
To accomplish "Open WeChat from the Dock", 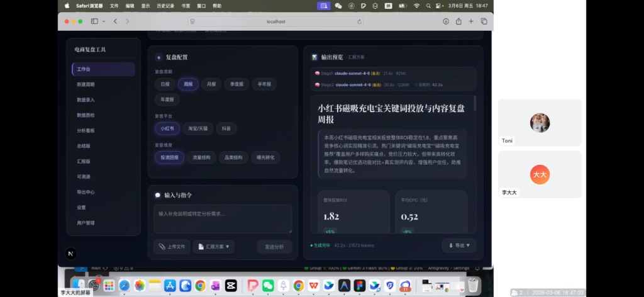I will [x=268, y=286].
